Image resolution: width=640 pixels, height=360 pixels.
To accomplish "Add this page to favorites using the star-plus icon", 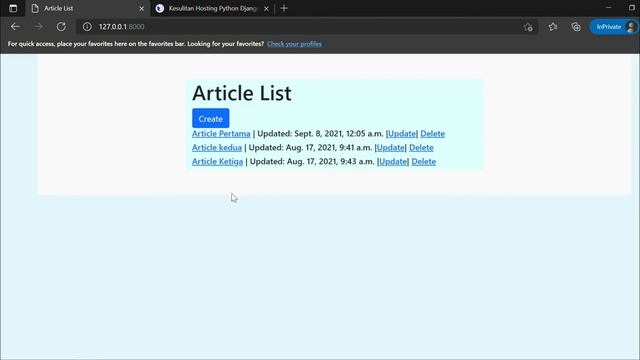I will tap(528, 27).
